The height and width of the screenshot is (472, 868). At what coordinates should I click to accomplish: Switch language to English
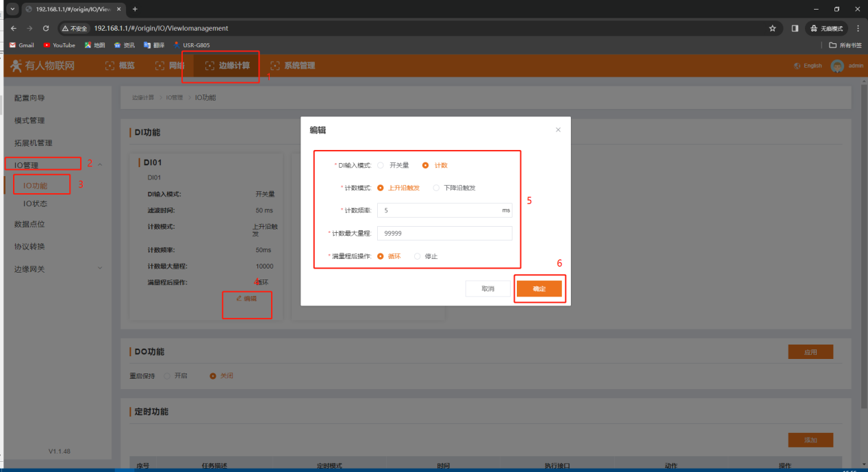(808, 66)
